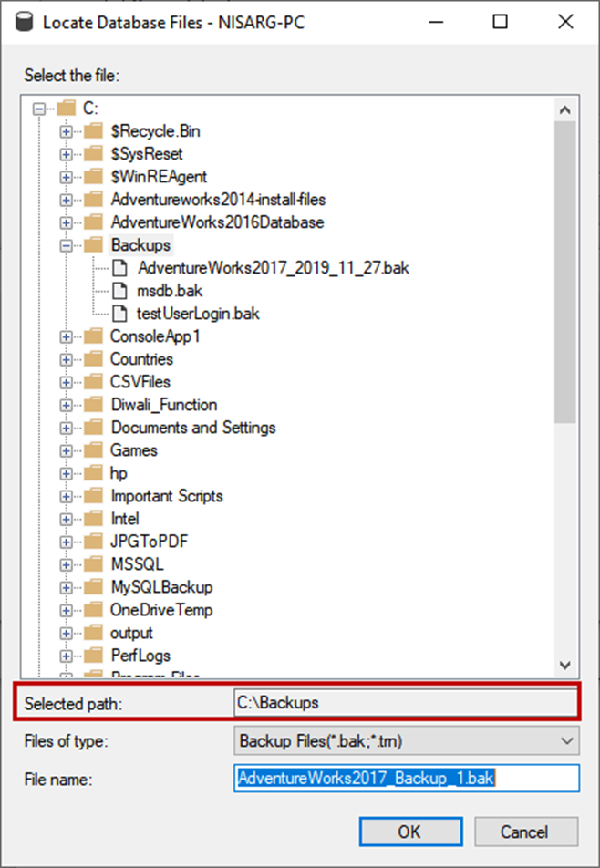Click the Games folder icon
This screenshot has height=868, width=600.
[x=93, y=450]
